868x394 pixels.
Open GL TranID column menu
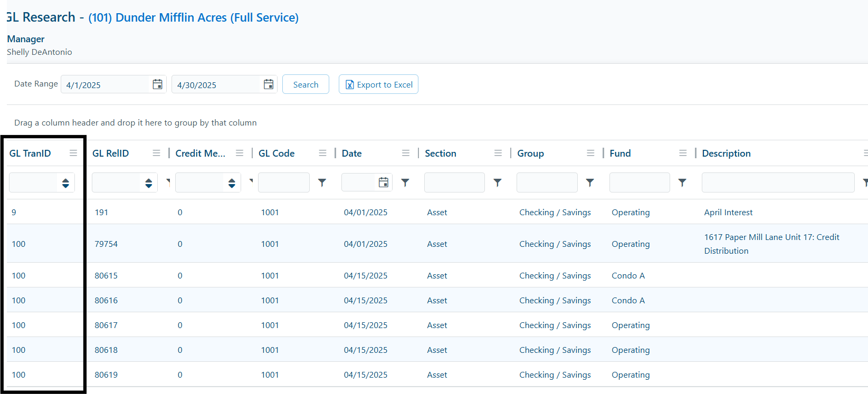[x=73, y=153]
